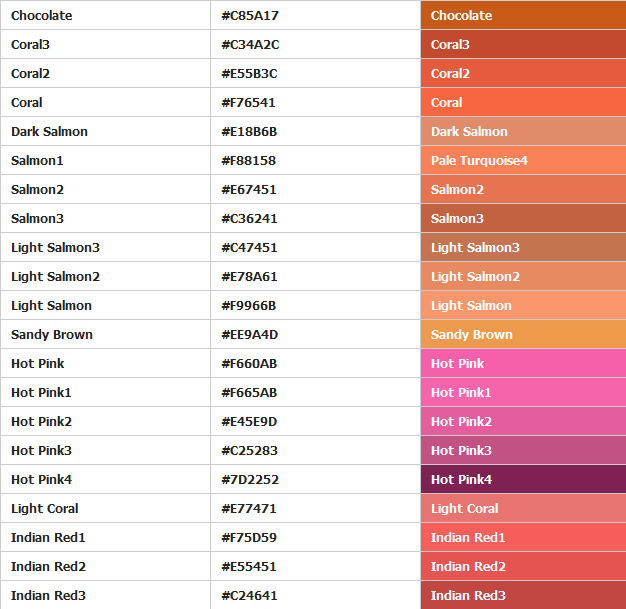Viewport: 626px width, 609px height.
Task: Click hex code #7D2252
Action: click(x=249, y=480)
